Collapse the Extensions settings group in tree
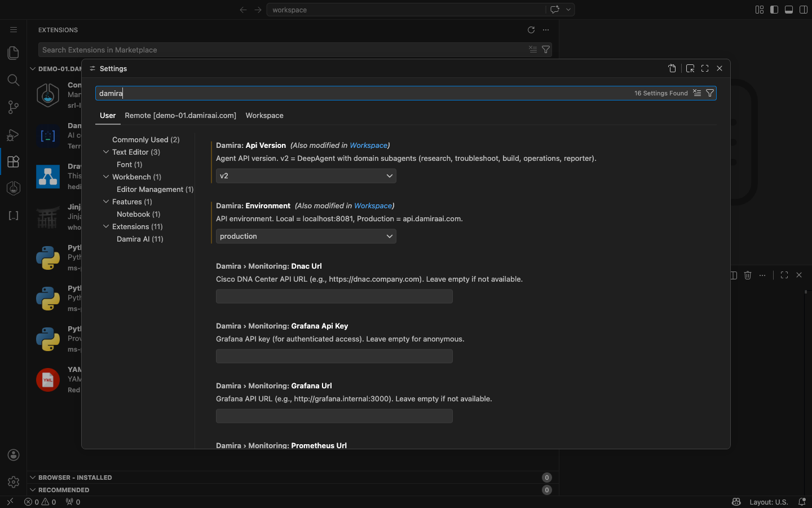This screenshot has width=812, height=508. coord(106,226)
